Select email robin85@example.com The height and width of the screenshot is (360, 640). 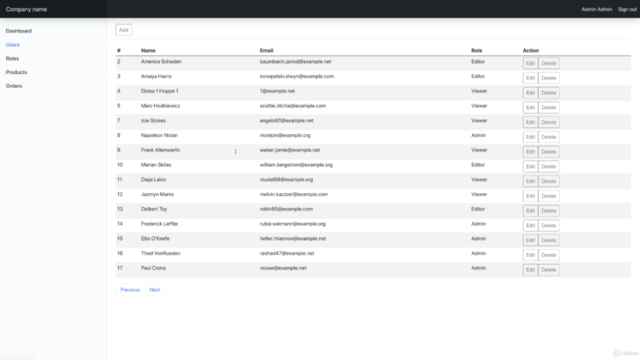click(286, 209)
